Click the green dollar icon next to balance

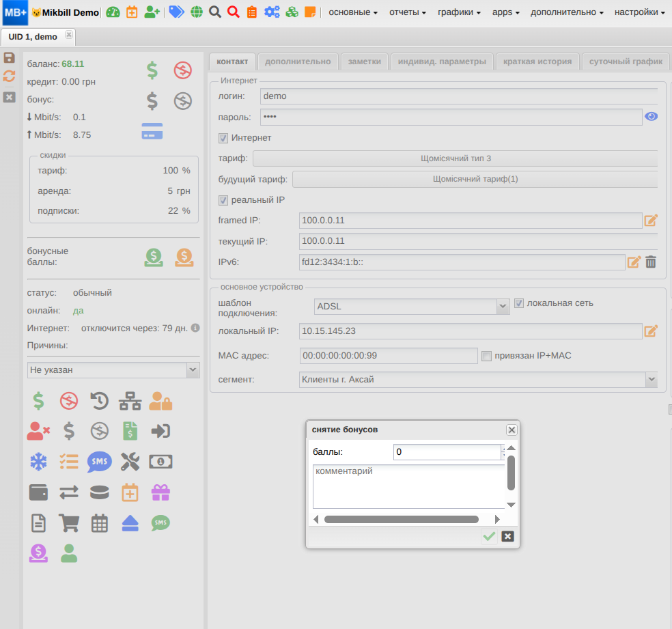coord(152,70)
